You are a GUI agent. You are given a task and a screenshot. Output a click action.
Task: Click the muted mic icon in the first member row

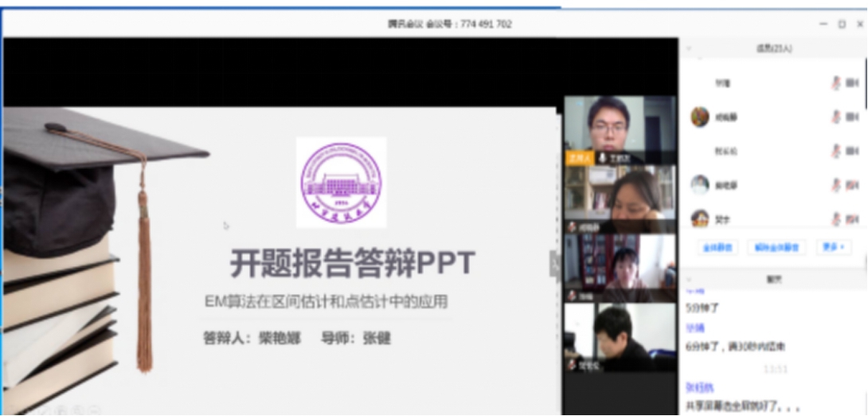(x=836, y=83)
